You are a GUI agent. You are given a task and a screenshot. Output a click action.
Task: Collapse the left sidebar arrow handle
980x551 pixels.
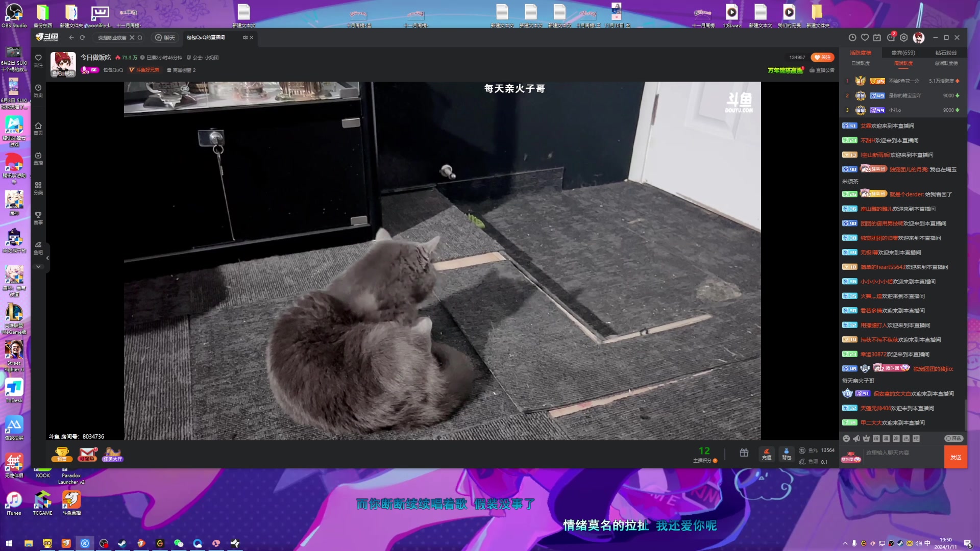coord(47,258)
